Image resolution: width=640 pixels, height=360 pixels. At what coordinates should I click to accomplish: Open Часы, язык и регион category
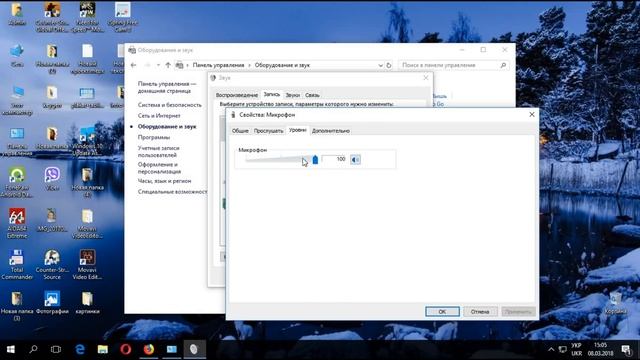164,181
